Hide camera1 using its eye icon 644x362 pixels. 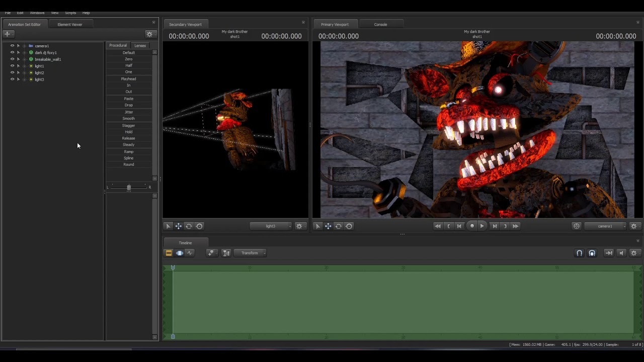pyautogui.click(x=13, y=46)
